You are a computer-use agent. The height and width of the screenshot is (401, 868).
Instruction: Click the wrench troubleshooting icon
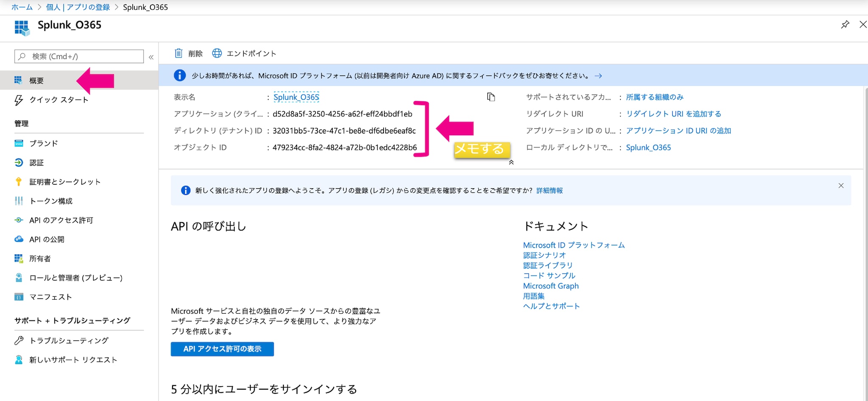[19, 340]
